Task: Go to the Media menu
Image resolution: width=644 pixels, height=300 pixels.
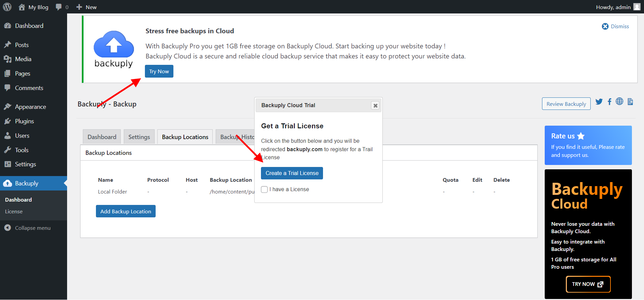Action: pos(34,59)
